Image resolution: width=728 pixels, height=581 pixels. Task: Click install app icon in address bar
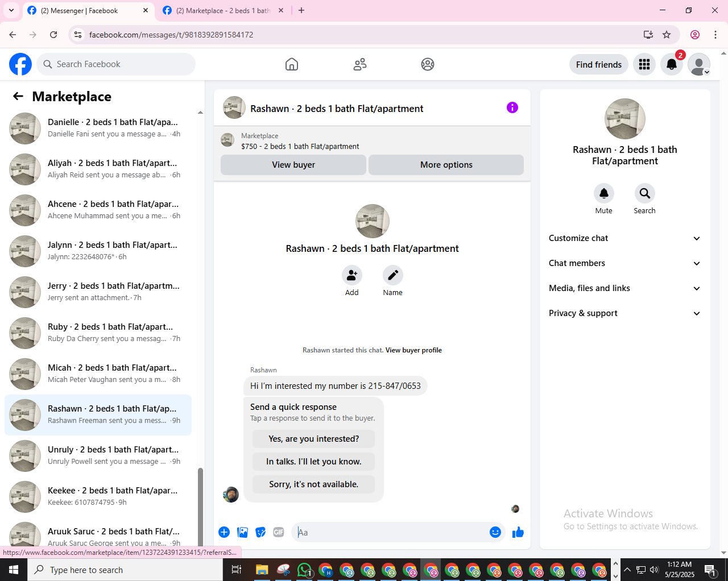pyautogui.click(x=648, y=35)
